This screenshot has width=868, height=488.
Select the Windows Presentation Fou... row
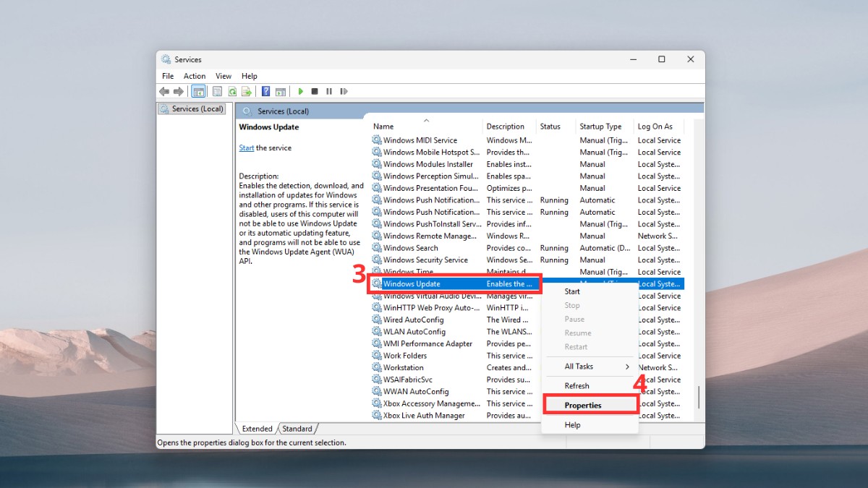pyautogui.click(x=527, y=188)
